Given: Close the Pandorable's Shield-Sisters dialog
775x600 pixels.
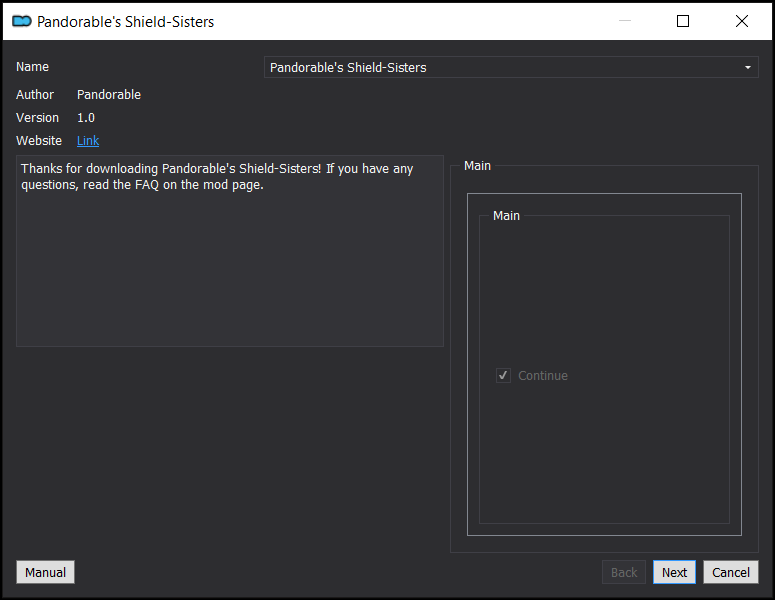Looking at the screenshot, I should 741,21.
